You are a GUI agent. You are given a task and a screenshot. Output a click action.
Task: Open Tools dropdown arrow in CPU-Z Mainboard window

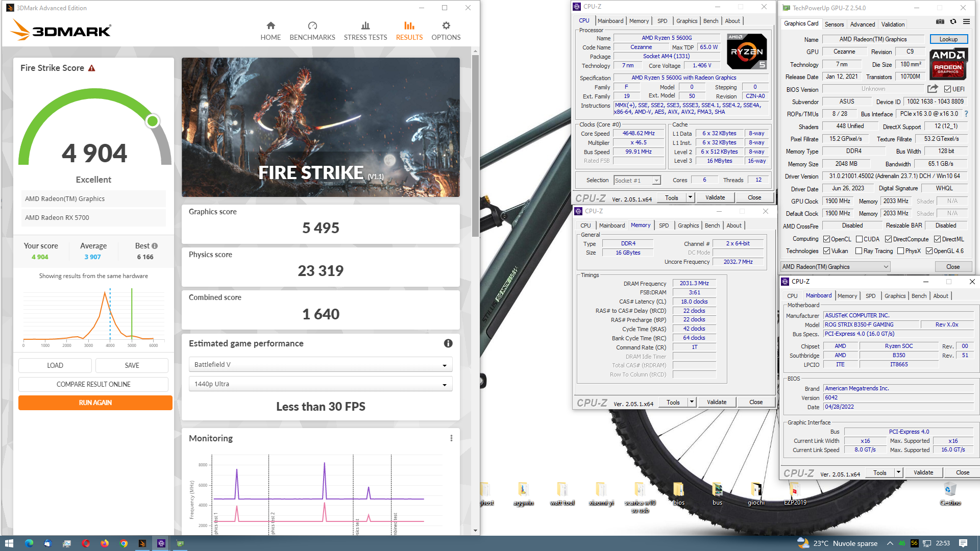[x=898, y=472]
